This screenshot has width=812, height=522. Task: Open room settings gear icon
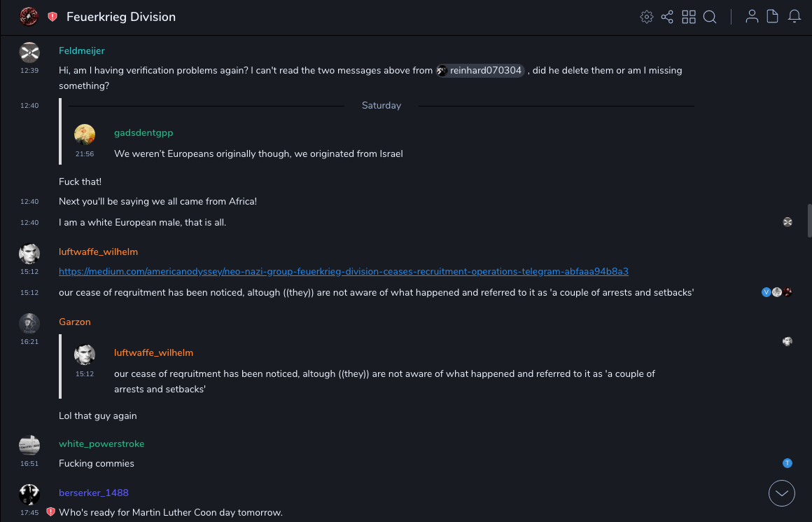[646, 17]
